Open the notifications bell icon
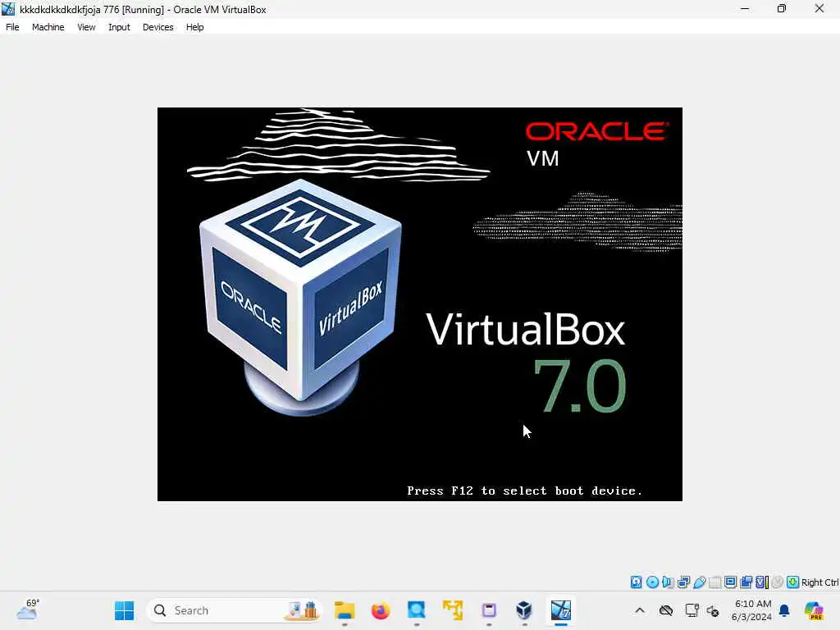 click(784, 610)
